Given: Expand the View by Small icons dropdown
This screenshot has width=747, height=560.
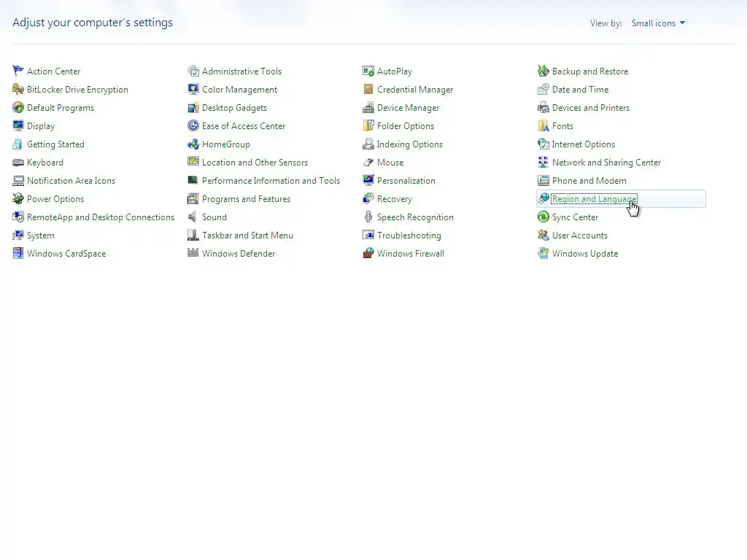Looking at the screenshot, I should 659,23.
